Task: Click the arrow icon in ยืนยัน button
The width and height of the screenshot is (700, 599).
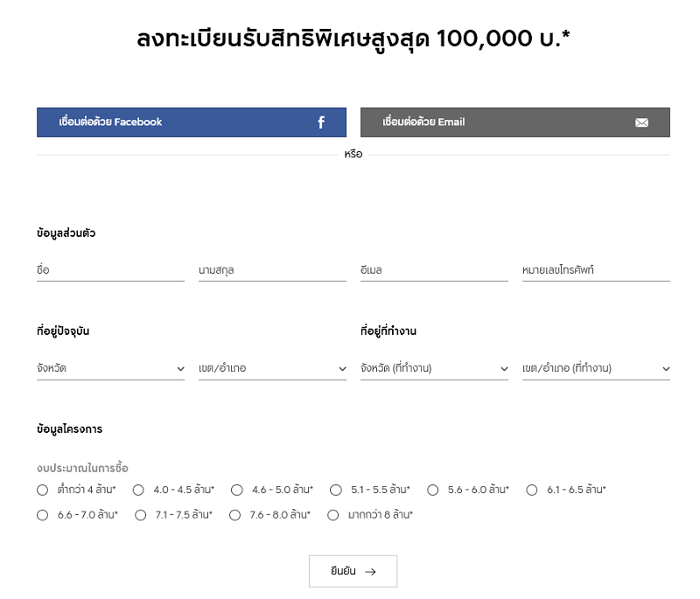Action: [x=370, y=572]
